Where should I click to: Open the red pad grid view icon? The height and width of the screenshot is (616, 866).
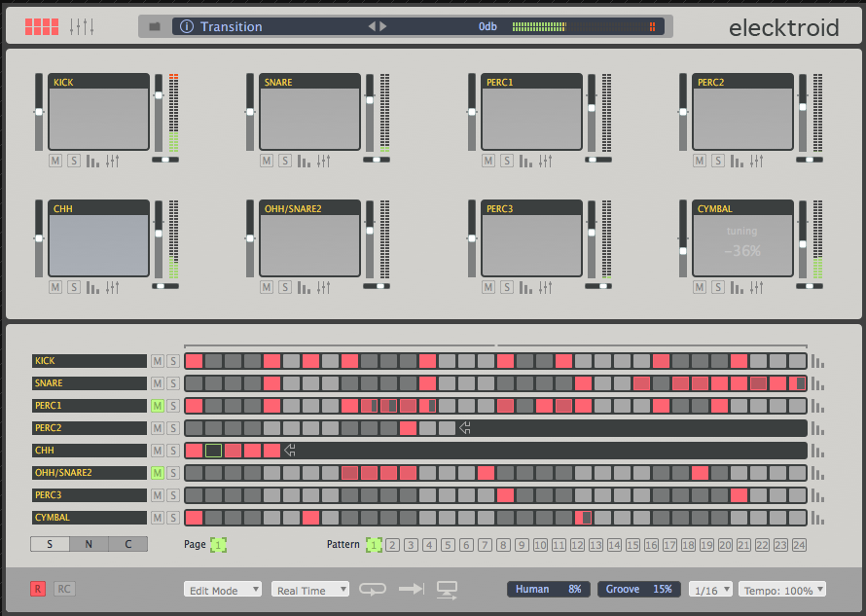42,26
